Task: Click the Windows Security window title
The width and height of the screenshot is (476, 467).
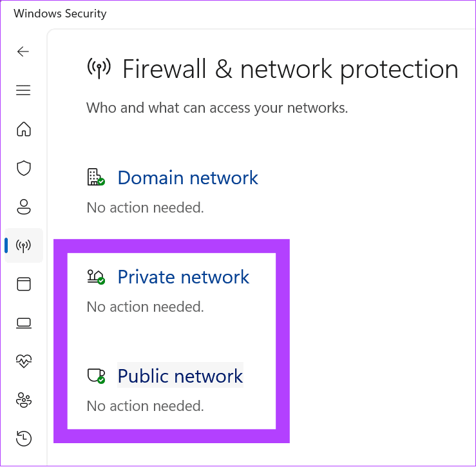Action: (60, 14)
